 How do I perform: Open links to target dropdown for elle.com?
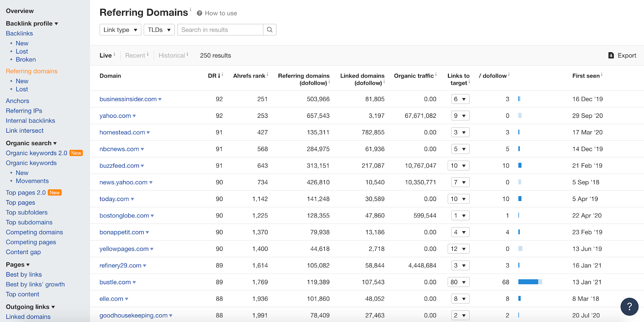pos(460,299)
